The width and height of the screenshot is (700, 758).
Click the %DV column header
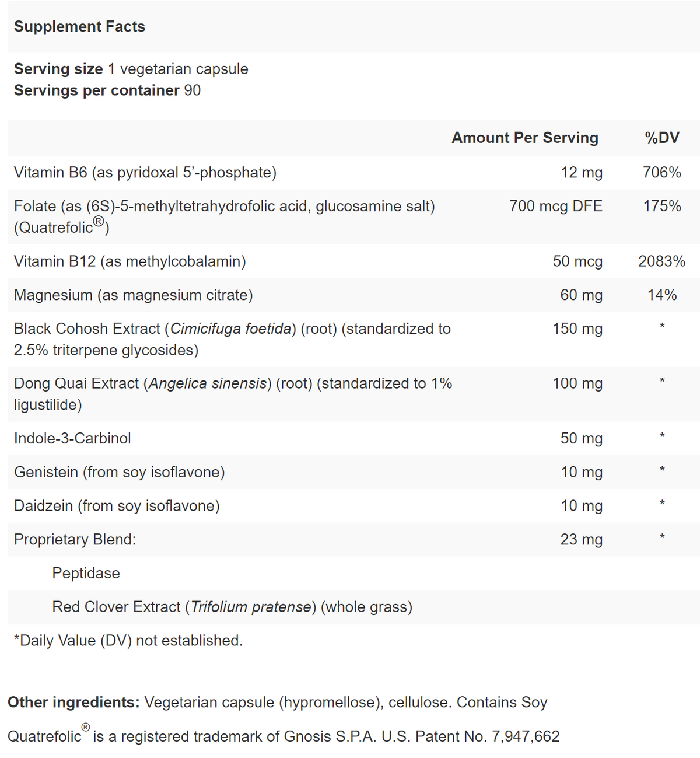(662, 138)
